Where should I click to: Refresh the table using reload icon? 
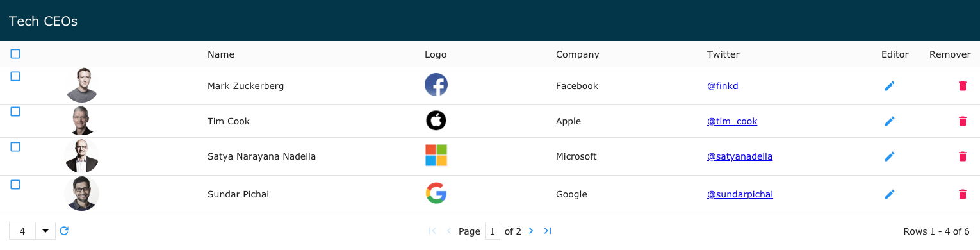[x=64, y=231]
